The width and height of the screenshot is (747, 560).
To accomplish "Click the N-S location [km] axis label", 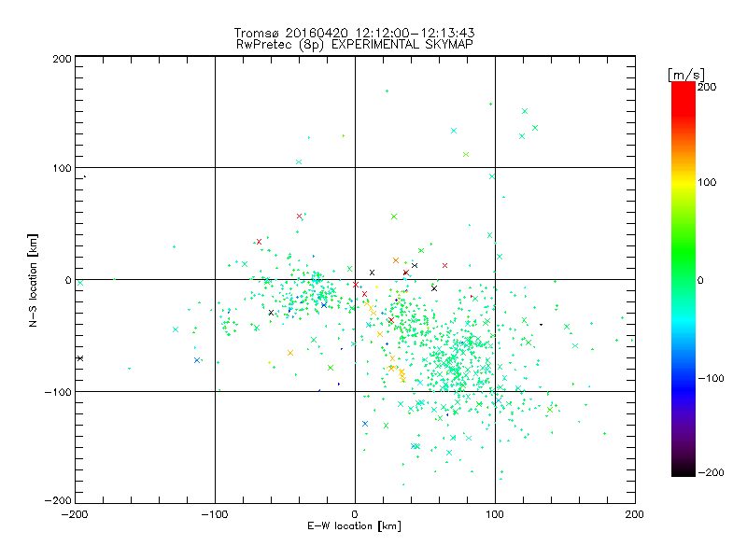I will tap(35, 280).
